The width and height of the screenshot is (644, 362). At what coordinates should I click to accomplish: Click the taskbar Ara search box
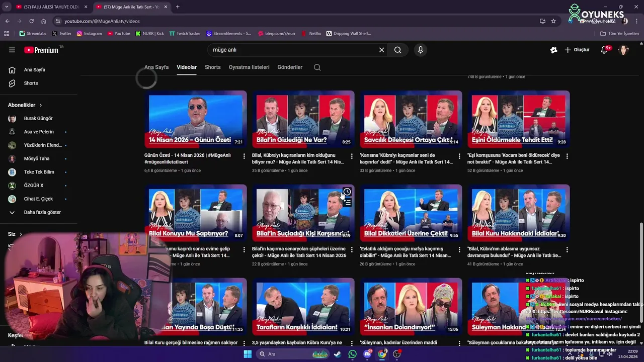tap(293, 354)
